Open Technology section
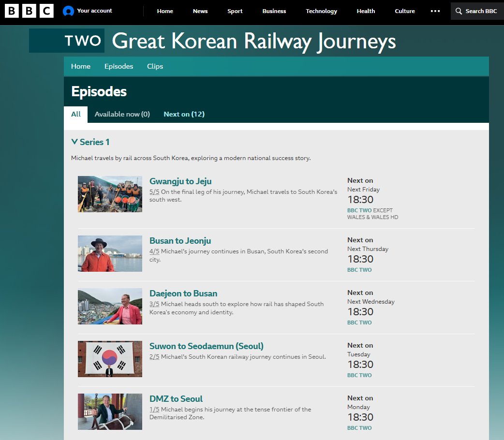The width and height of the screenshot is (504, 440). click(322, 11)
